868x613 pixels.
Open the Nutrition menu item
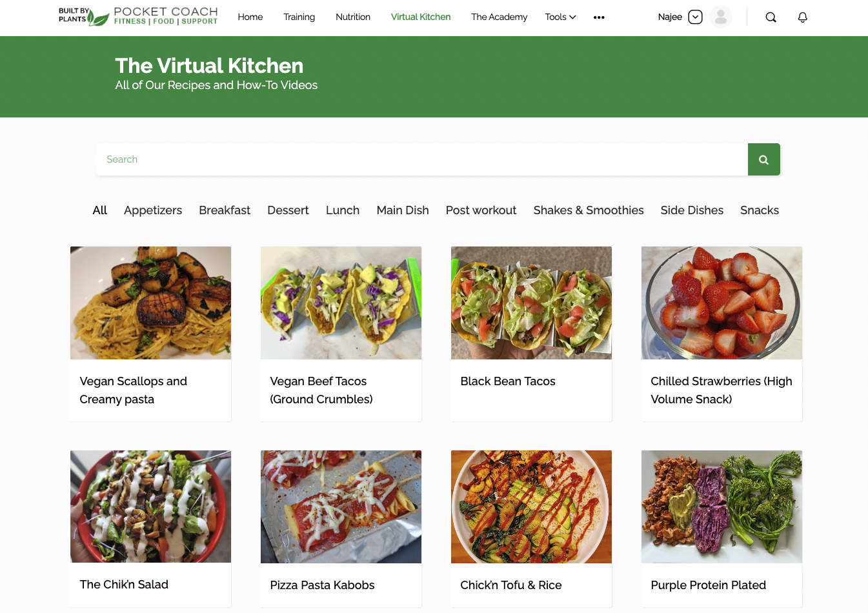353,17
